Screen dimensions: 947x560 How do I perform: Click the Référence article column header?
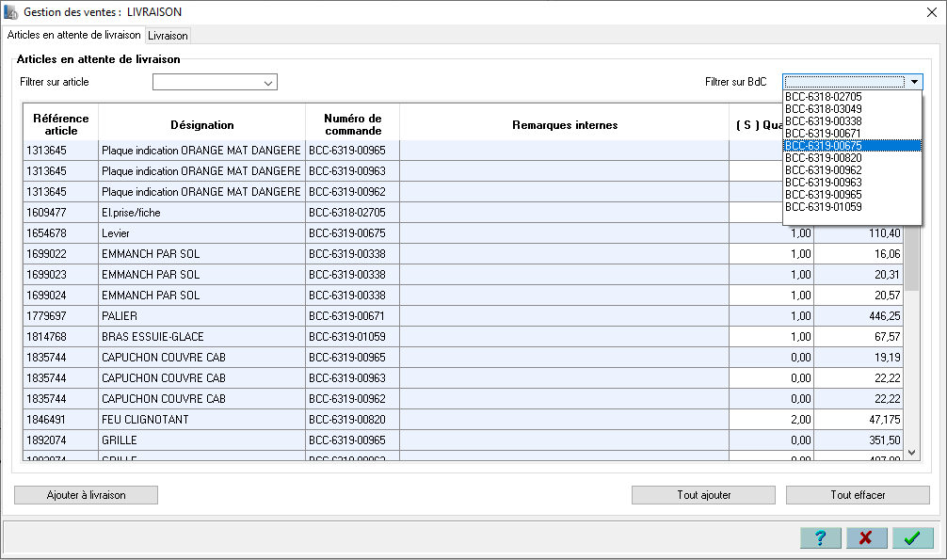(61, 124)
